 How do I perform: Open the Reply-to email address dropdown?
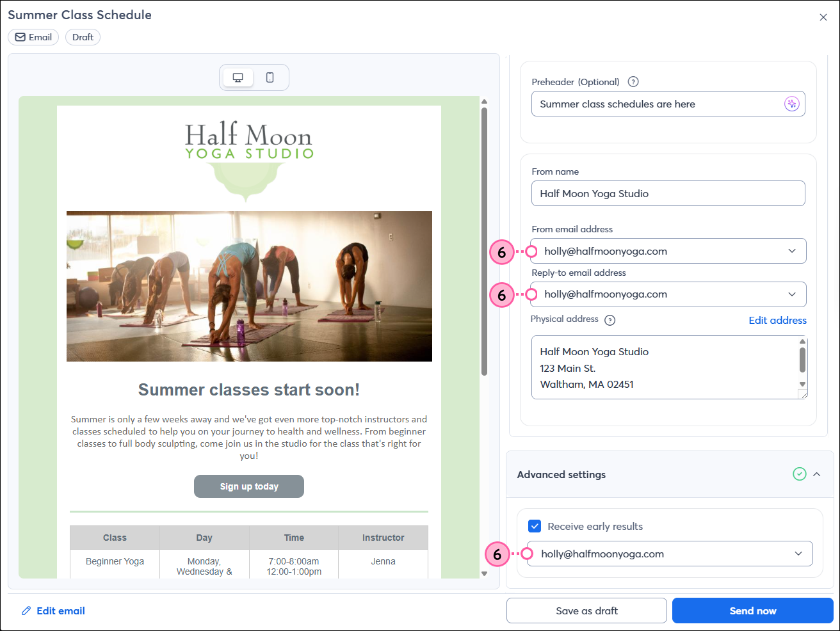pos(793,294)
